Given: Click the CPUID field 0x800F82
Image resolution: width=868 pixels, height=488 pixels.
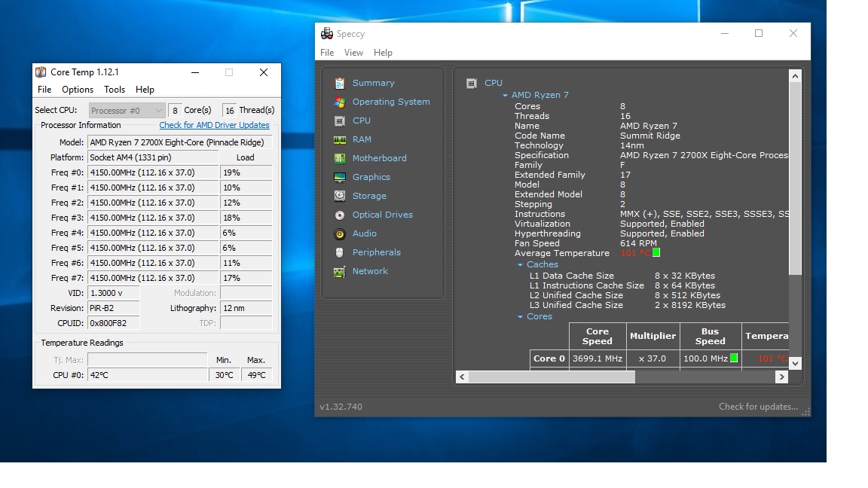Looking at the screenshot, I should [114, 323].
